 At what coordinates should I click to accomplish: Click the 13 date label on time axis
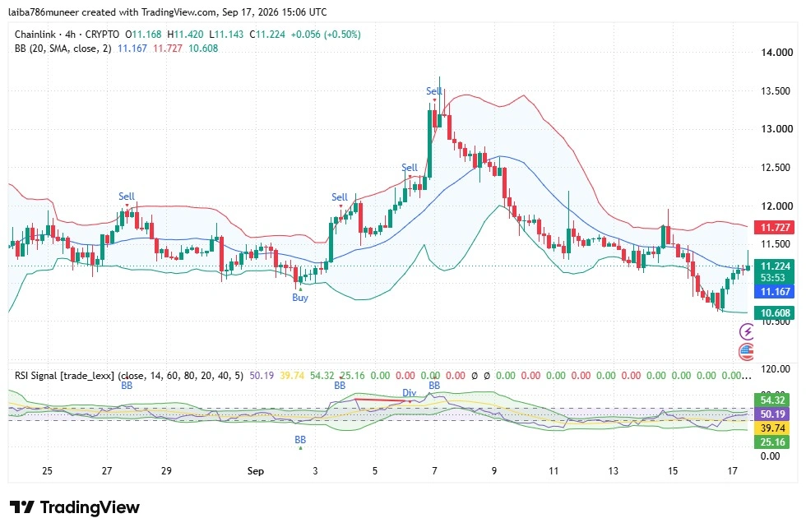click(614, 471)
